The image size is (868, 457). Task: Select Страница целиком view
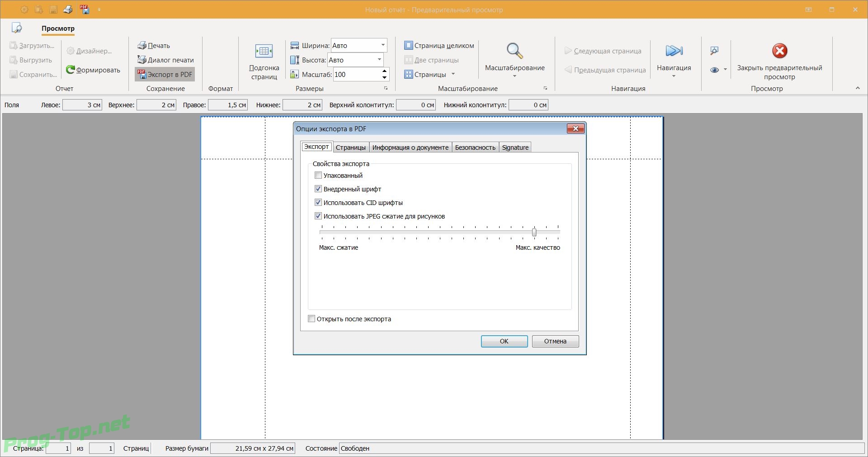point(439,46)
